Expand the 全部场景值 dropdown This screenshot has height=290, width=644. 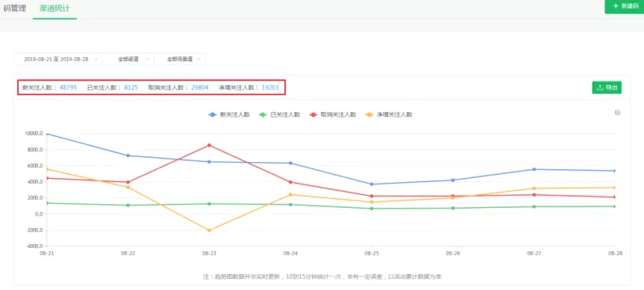click(x=180, y=59)
